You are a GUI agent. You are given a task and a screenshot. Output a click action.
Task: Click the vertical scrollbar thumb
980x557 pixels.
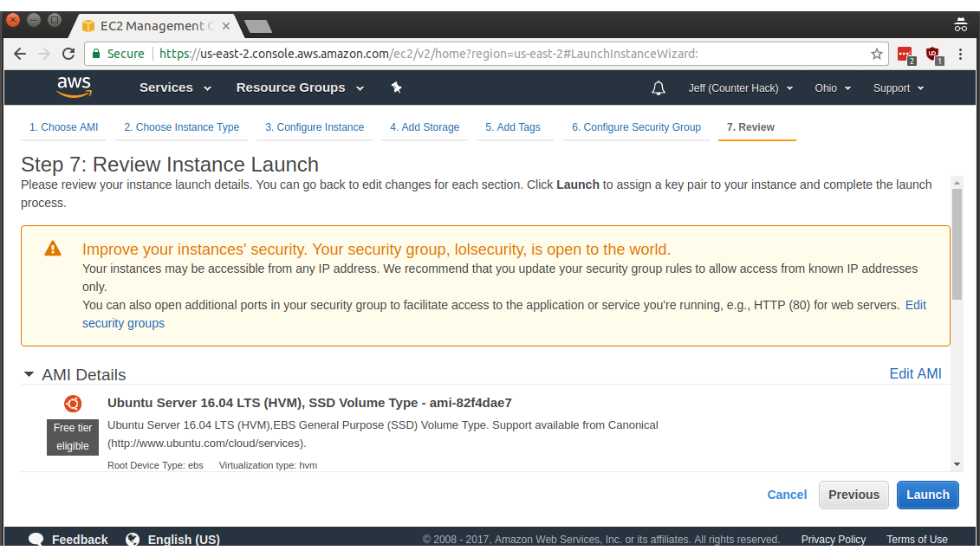coord(957,244)
